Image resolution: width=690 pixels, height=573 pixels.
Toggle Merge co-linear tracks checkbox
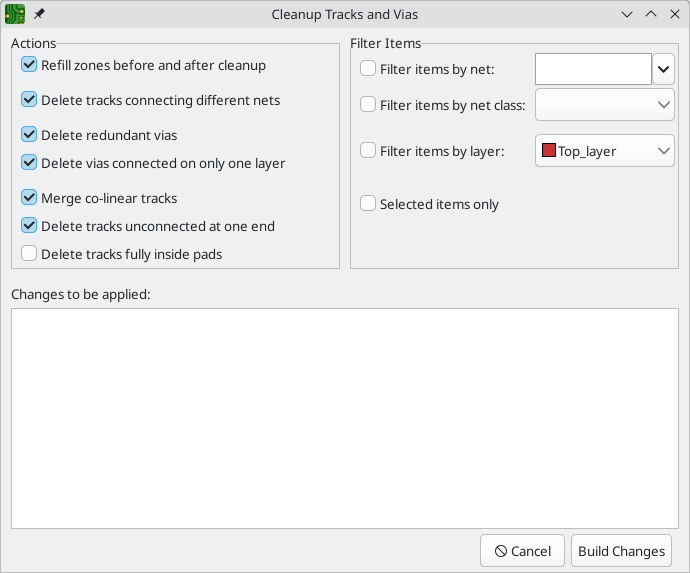pos(29,198)
